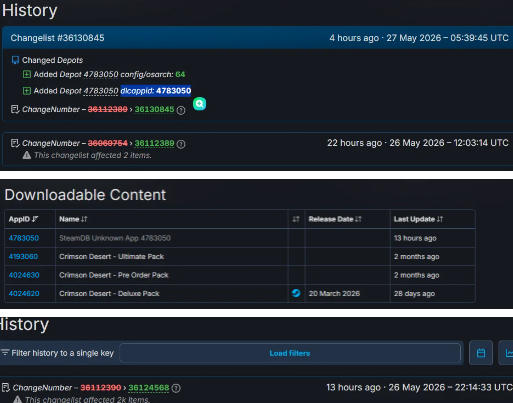The width and height of the screenshot is (513, 403).
Task: Open help icon next to ChangeNumber 36112389
Action: 181,144
